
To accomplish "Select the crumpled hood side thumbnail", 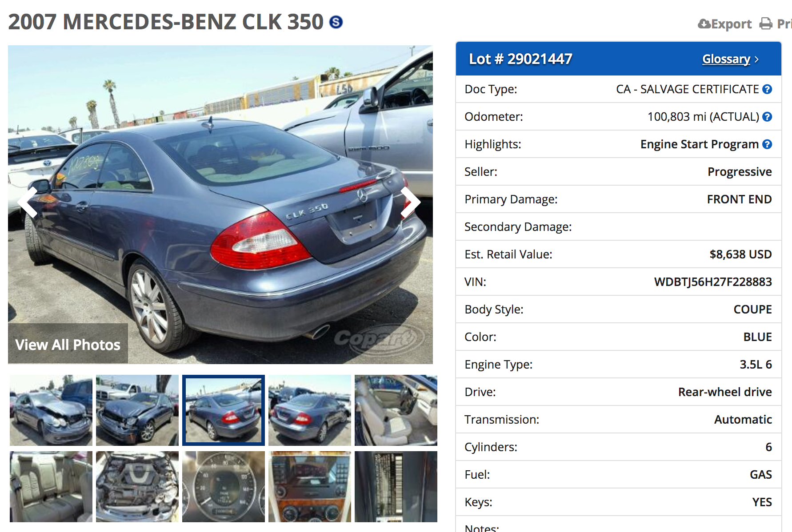I will point(137,410).
